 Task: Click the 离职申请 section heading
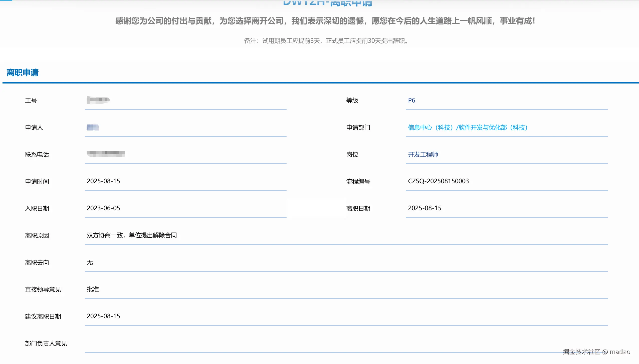23,73
